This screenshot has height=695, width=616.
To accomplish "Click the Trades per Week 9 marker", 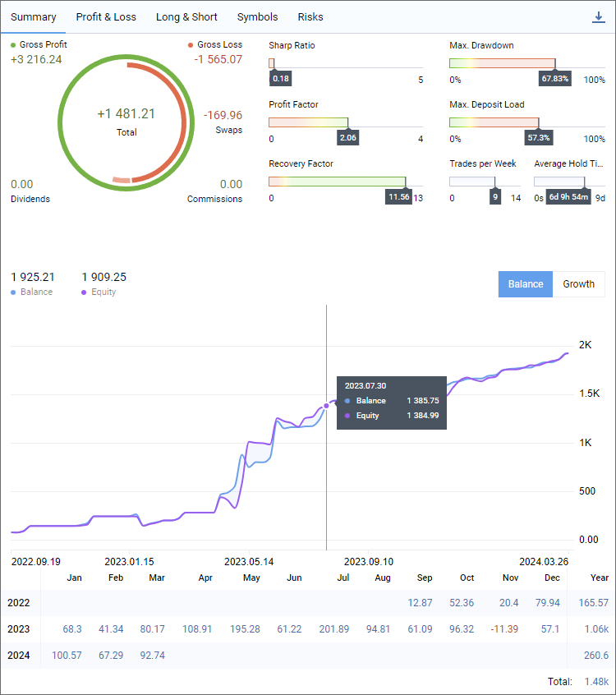I will (x=494, y=197).
